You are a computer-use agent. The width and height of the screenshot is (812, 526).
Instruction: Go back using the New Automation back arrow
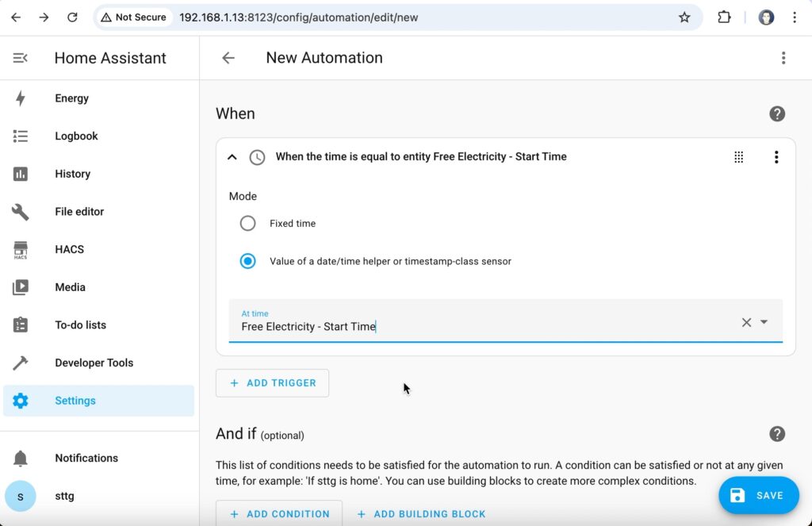coord(228,58)
